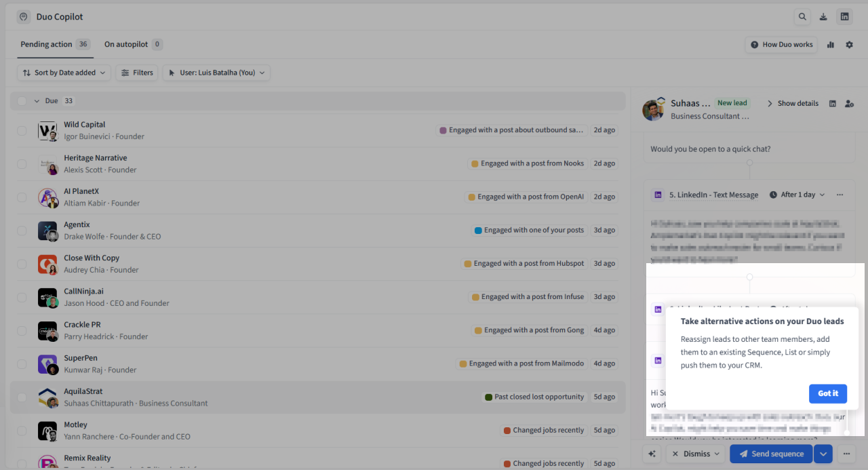Check the checkbox beside the Motley lead
The height and width of the screenshot is (470, 868).
21,429
